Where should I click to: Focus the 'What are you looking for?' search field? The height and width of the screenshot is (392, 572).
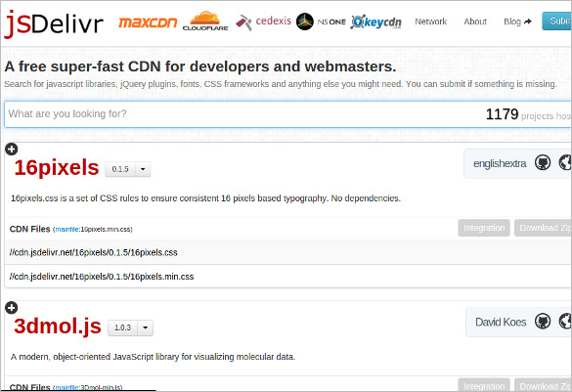[287, 114]
